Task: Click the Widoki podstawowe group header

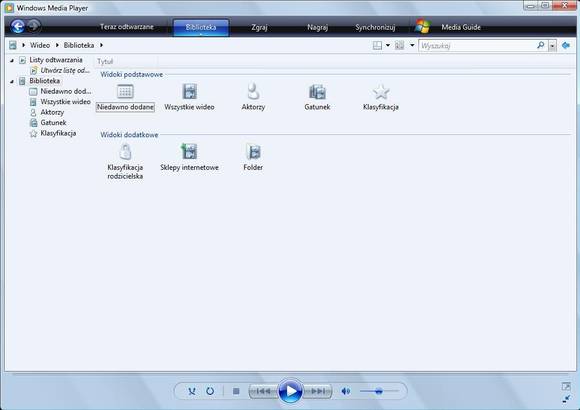Action: point(132,74)
